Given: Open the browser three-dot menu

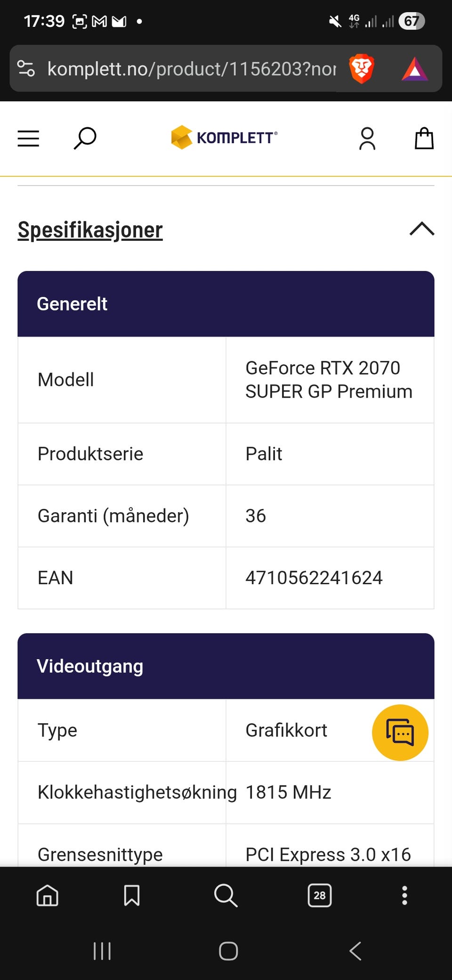Looking at the screenshot, I should (x=404, y=895).
